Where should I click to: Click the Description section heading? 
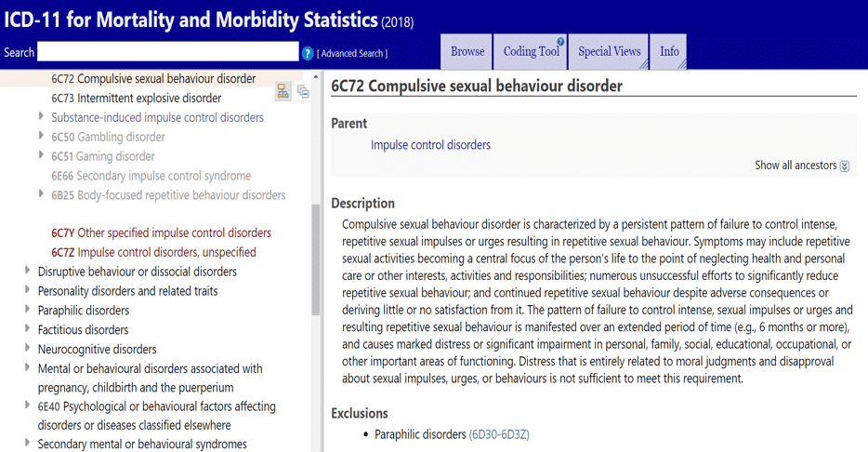point(362,204)
